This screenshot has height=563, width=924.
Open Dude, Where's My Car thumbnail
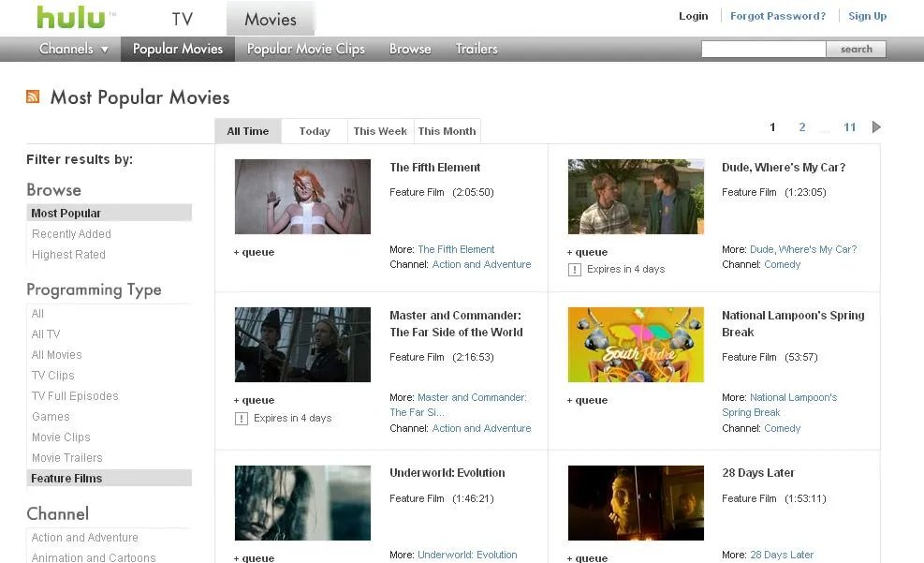pyautogui.click(x=636, y=197)
